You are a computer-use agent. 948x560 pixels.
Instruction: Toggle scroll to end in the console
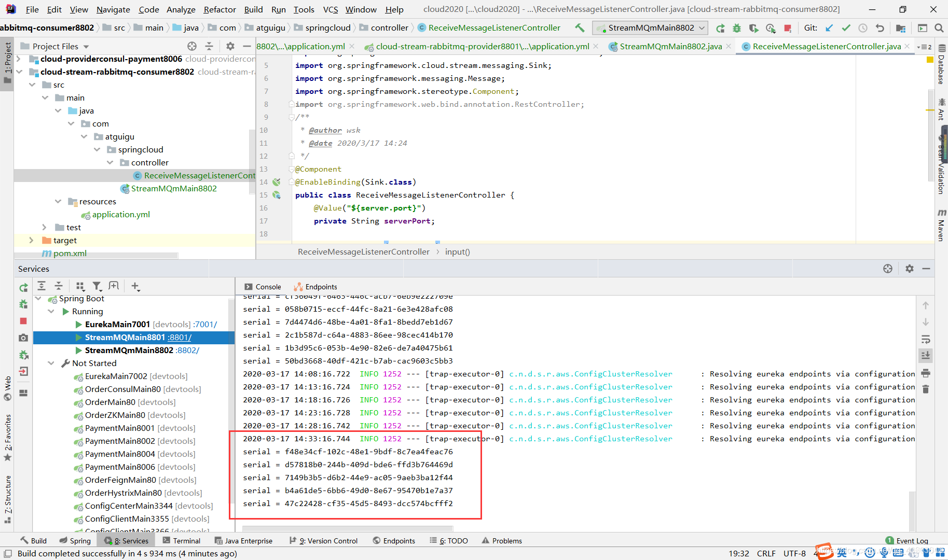point(926,356)
